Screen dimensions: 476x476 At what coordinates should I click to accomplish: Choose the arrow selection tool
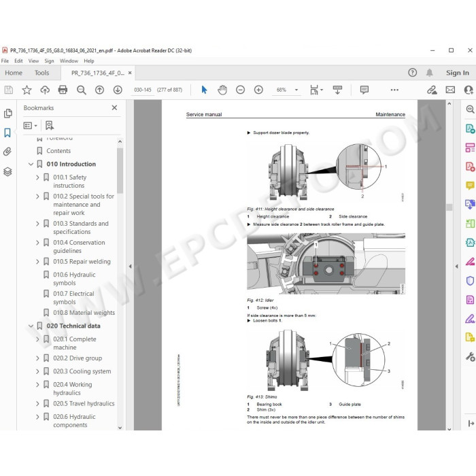tap(204, 90)
